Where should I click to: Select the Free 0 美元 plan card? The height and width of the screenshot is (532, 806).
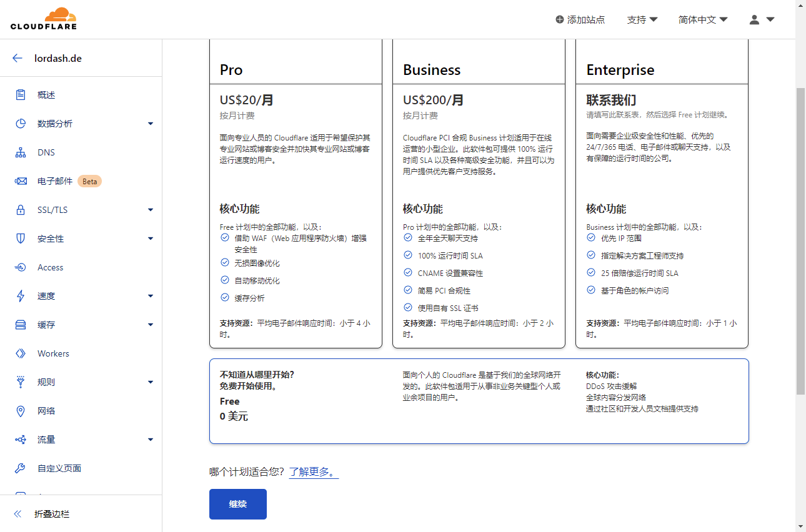pyautogui.click(x=479, y=401)
